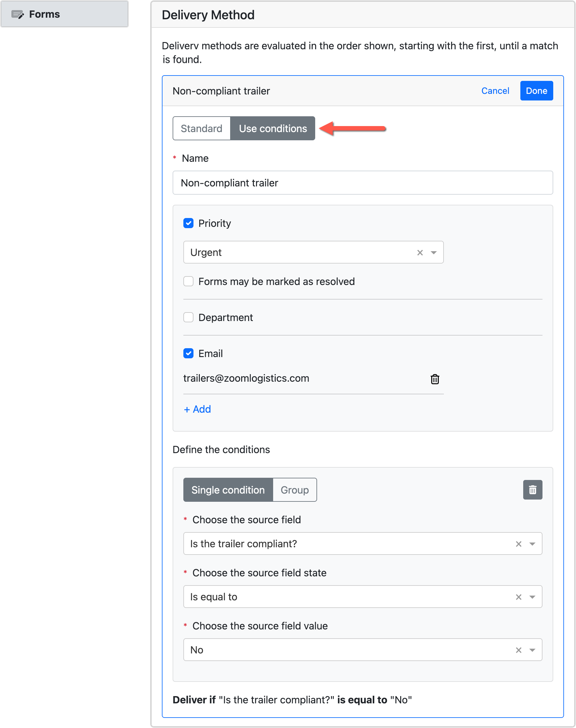Screen dimensions: 576x728
Task: Uncheck the Priority checkbox
Action: click(x=188, y=223)
